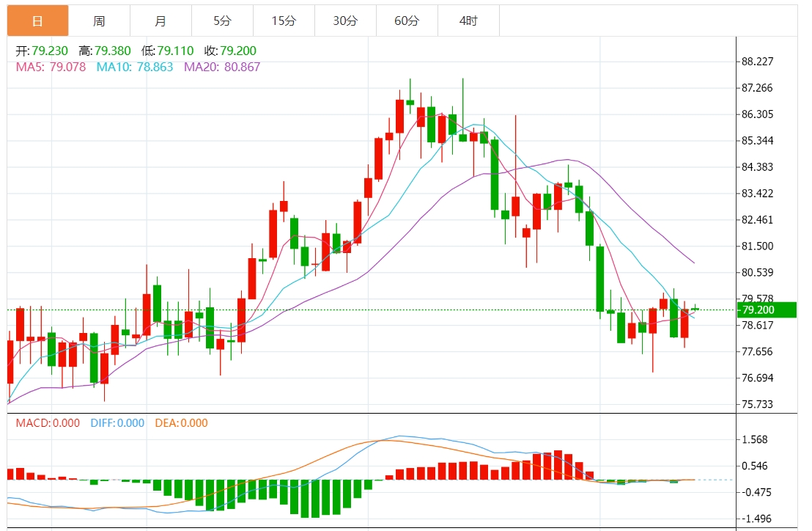Click the 87.266 price axis label
This screenshot has width=812, height=531.
pos(758,88)
